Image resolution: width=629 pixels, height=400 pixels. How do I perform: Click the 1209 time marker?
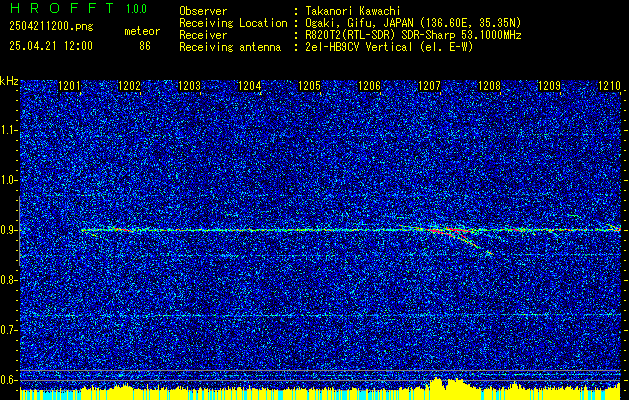tap(549, 86)
